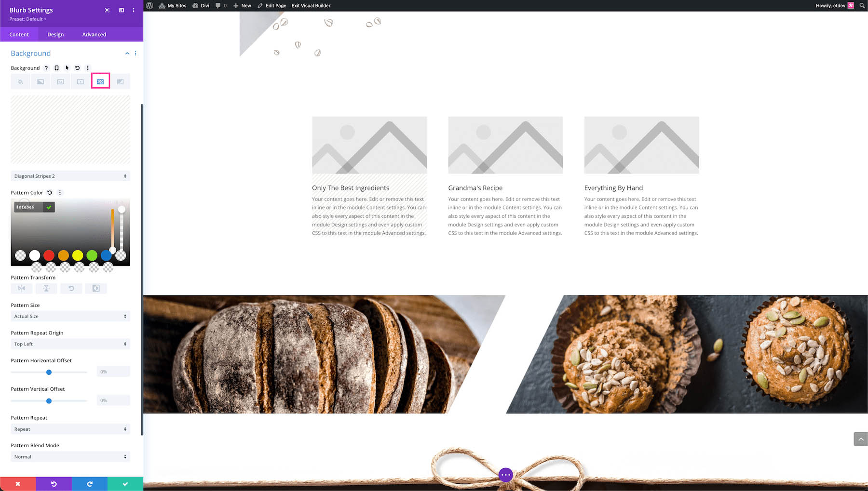Switch to the Background Image tab
This screenshot has height=491, width=868.
(60, 81)
